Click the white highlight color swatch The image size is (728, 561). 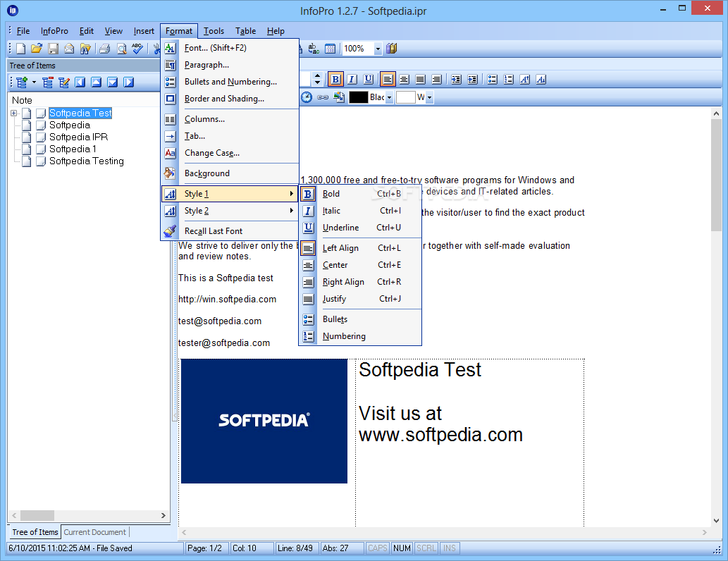[x=405, y=97]
